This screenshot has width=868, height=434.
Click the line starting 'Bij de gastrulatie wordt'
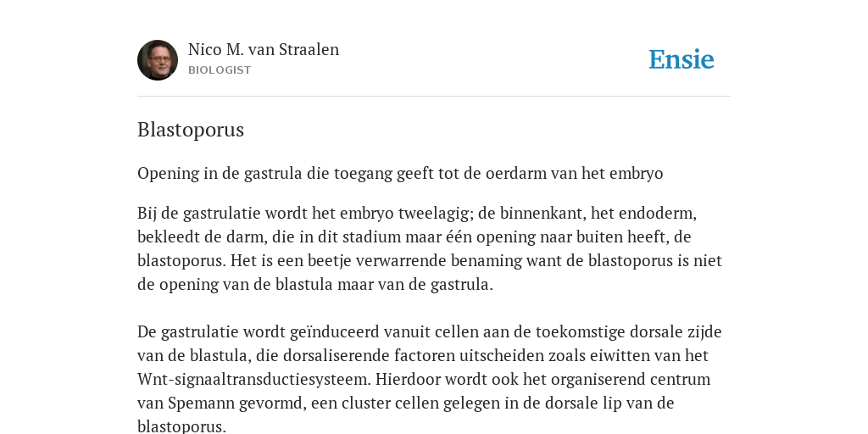[417, 214]
